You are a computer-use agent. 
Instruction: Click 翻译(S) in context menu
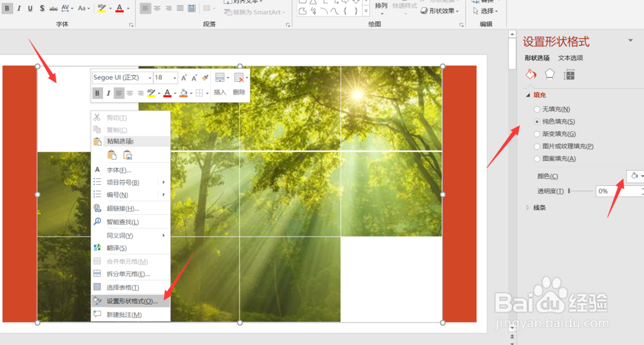click(x=131, y=248)
